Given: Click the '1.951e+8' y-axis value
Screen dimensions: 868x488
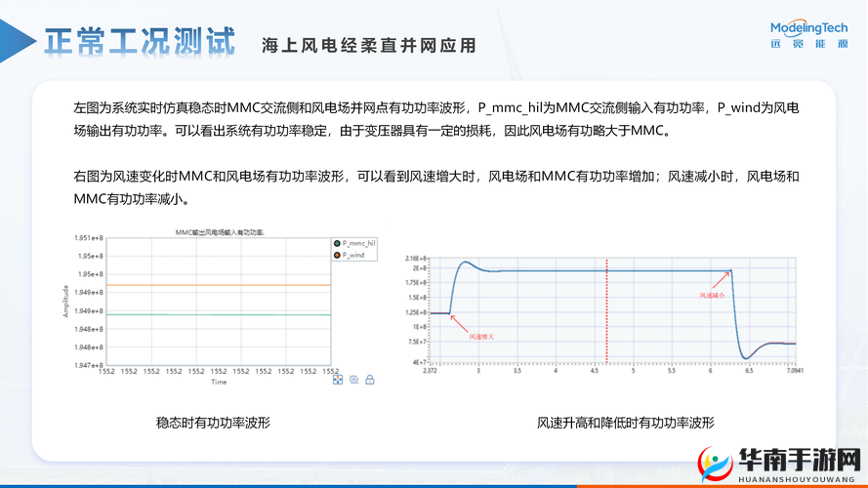Looking at the screenshot, I should (89, 238).
